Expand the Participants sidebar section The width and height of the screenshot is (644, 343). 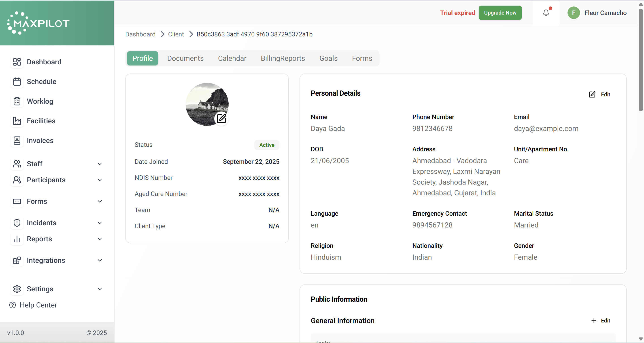[100, 180]
